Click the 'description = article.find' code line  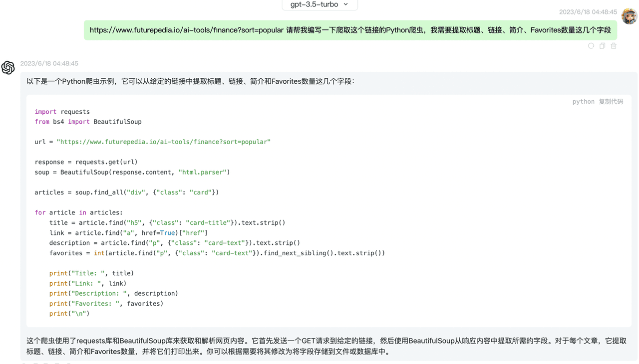click(x=175, y=243)
